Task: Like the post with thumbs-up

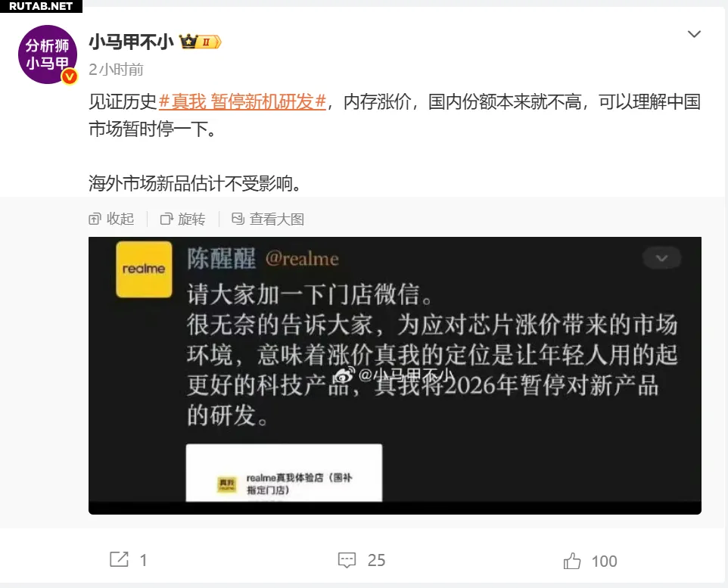Action: pyautogui.click(x=572, y=561)
